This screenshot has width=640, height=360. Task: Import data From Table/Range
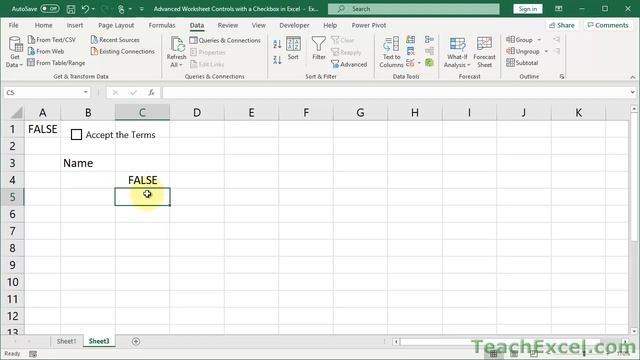point(56,63)
